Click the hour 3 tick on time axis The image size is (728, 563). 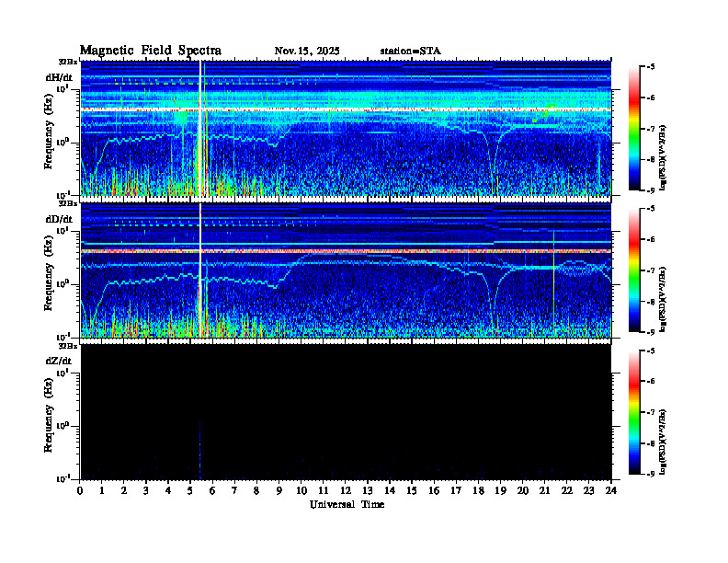pos(146,491)
